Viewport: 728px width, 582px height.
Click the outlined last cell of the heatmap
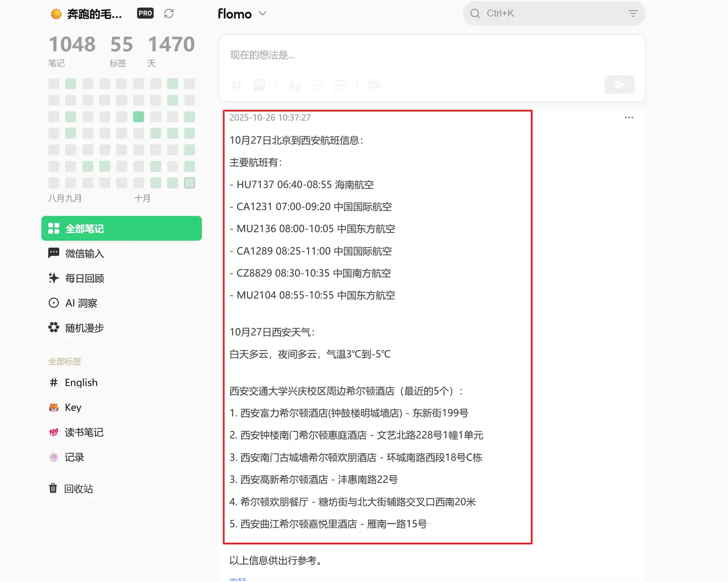190,183
